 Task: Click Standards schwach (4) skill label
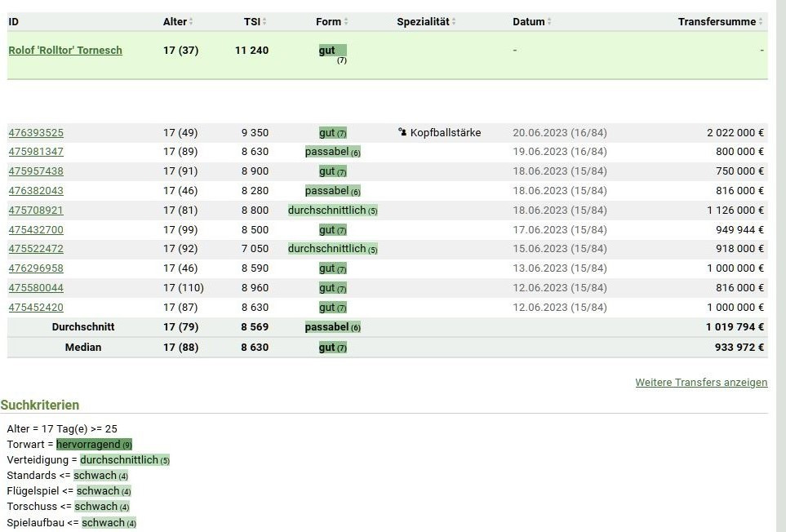tap(100, 476)
